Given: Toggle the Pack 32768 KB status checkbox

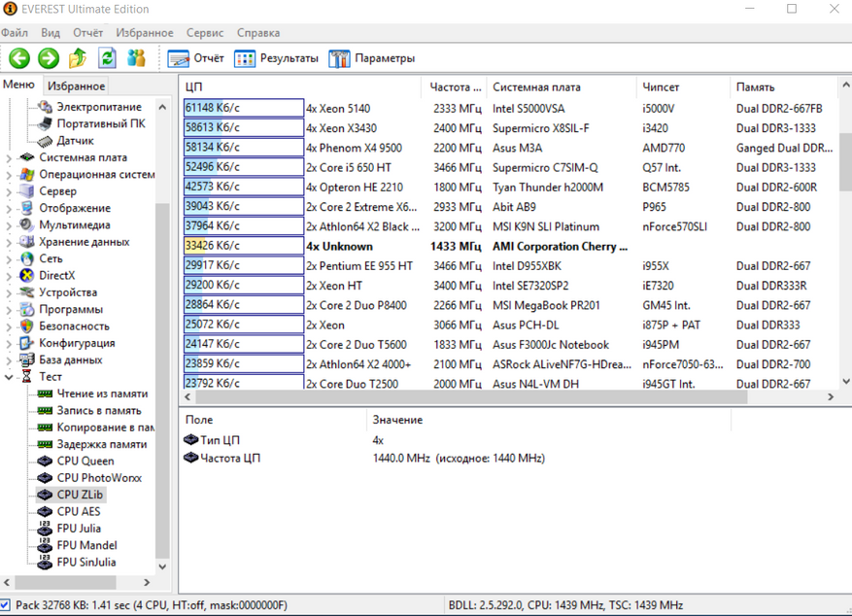Looking at the screenshot, I should click(6, 605).
